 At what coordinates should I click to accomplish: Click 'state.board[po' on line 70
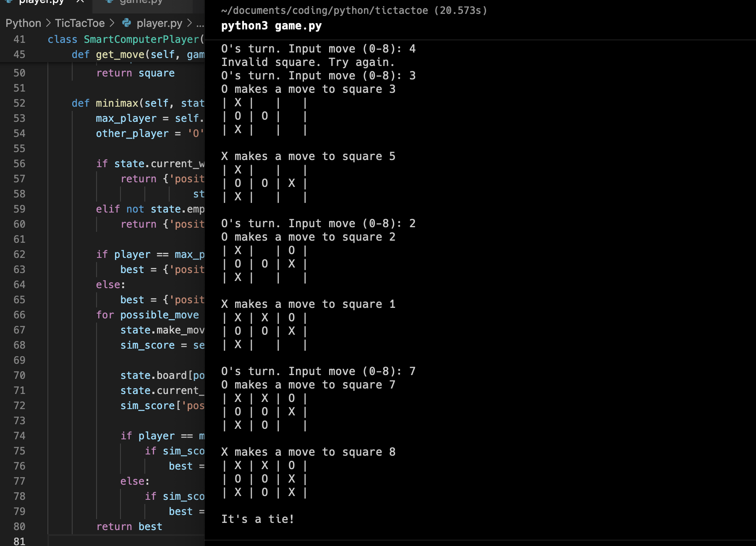point(162,375)
